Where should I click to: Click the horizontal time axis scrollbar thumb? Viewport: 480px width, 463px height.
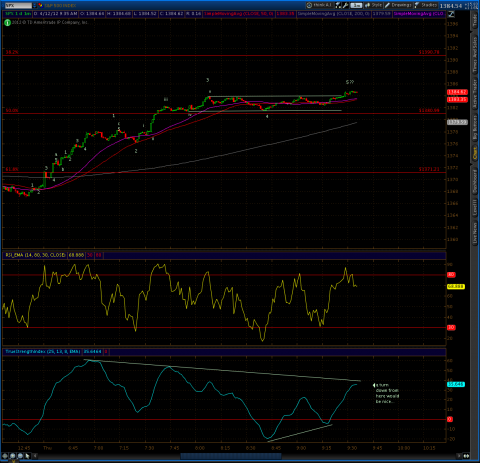[x=231, y=456]
